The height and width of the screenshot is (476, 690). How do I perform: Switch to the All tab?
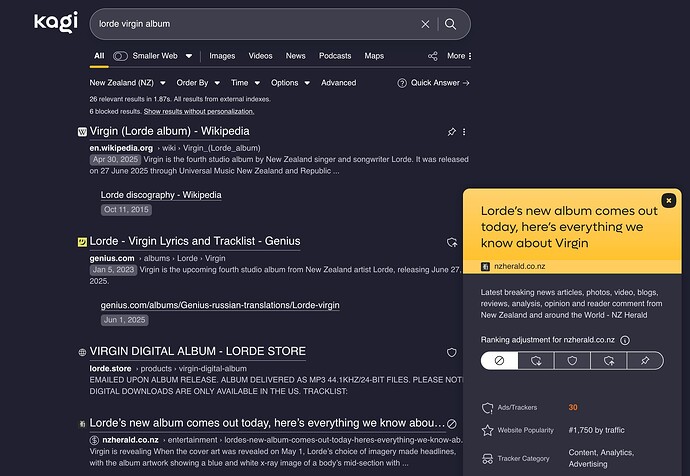pos(99,56)
